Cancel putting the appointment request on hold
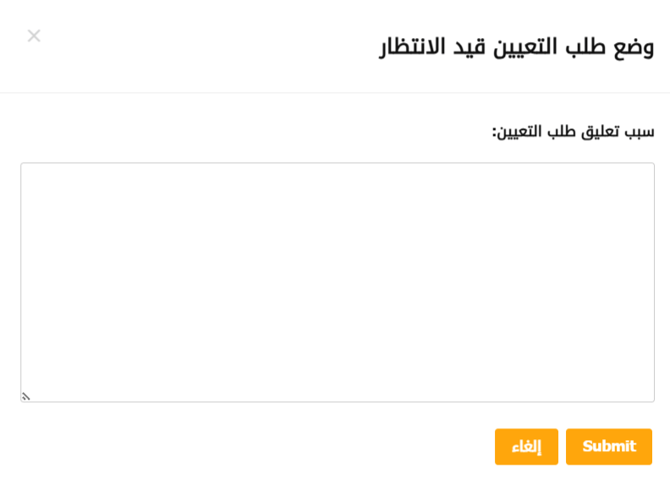This screenshot has height=501, width=670. point(526,447)
